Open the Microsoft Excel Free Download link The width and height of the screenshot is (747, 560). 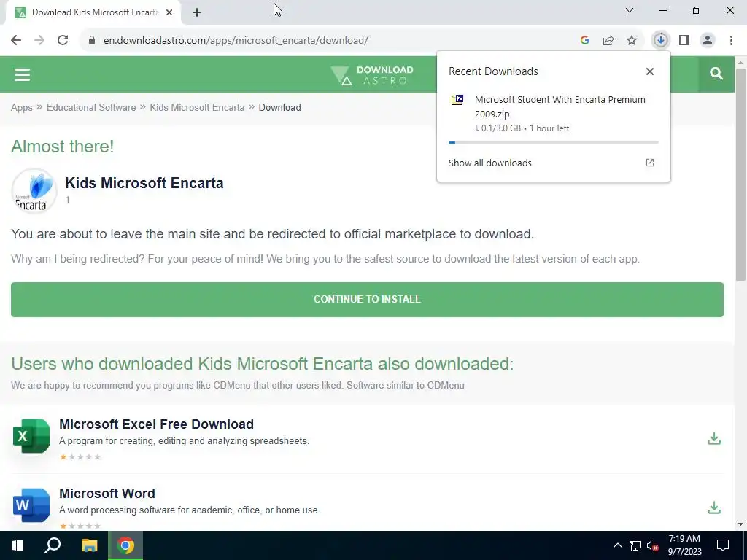click(x=156, y=424)
